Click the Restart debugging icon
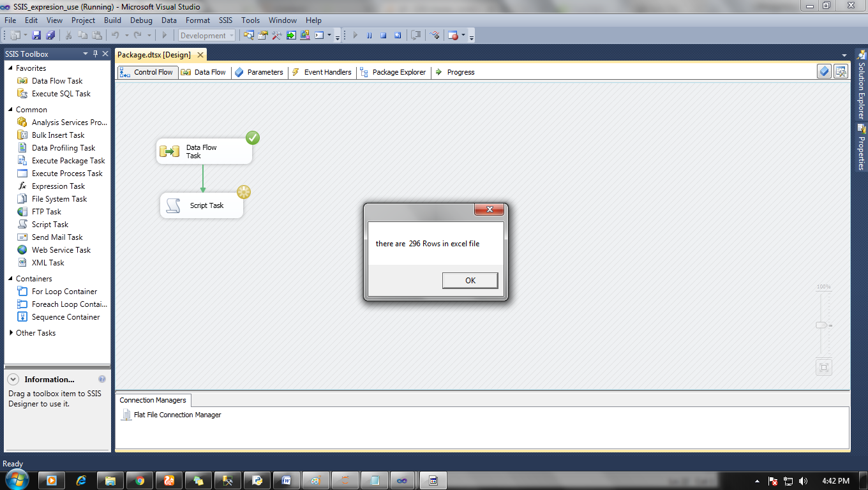Screen dimensions: 868x490 pos(398,36)
